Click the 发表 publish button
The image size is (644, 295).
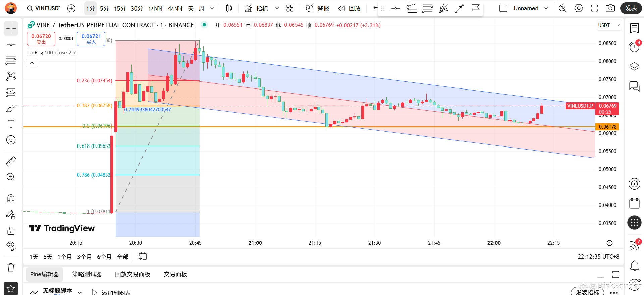tap(631, 8)
